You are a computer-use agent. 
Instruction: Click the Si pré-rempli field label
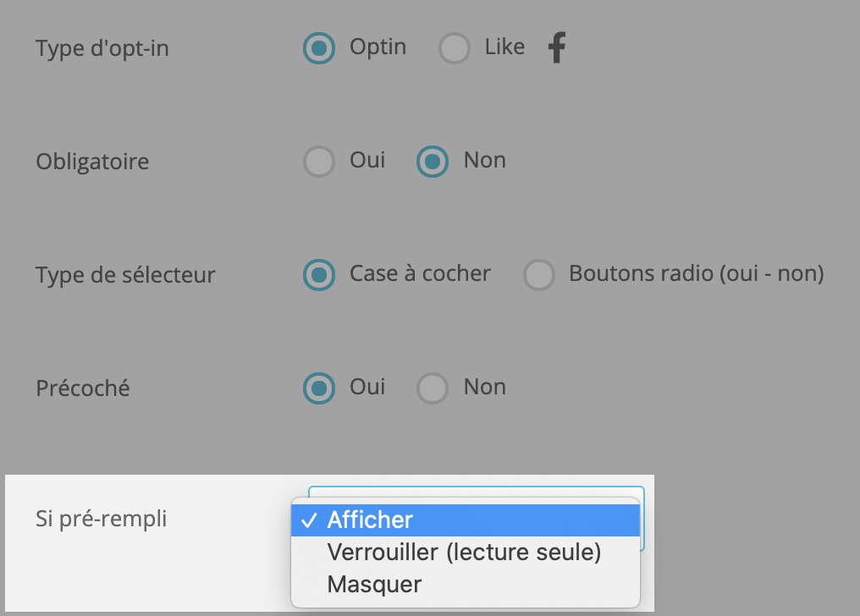pos(102,519)
